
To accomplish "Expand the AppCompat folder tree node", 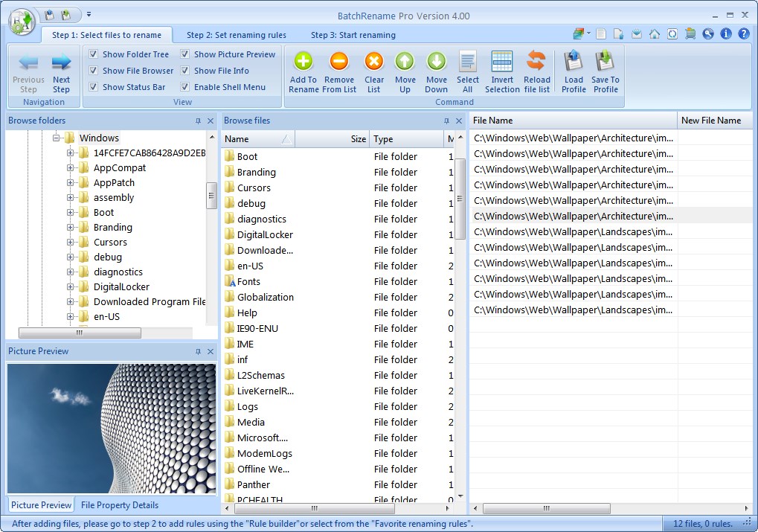I will (x=71, y=168).
